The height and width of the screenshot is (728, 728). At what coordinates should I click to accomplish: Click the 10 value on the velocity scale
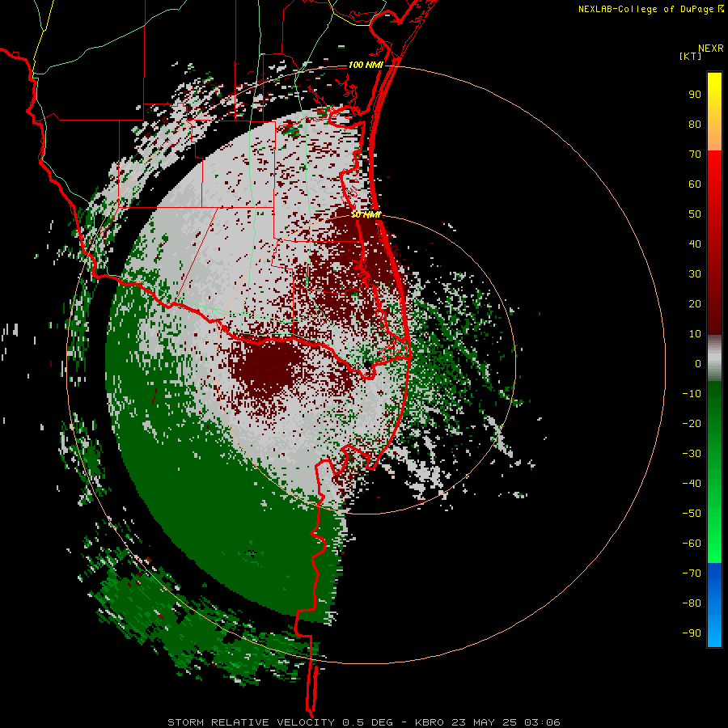tap(695, 334)
